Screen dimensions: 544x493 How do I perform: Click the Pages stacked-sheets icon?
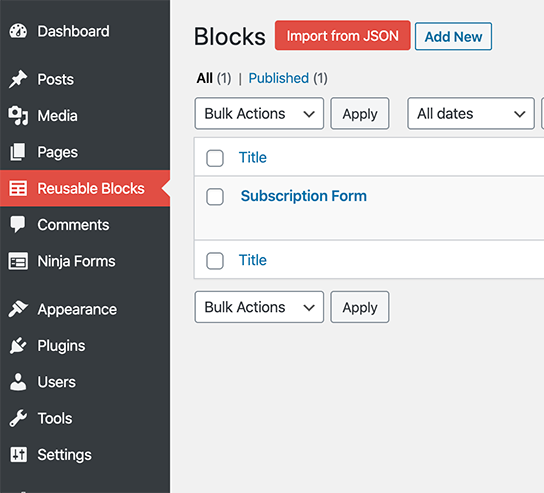point(18,152)
